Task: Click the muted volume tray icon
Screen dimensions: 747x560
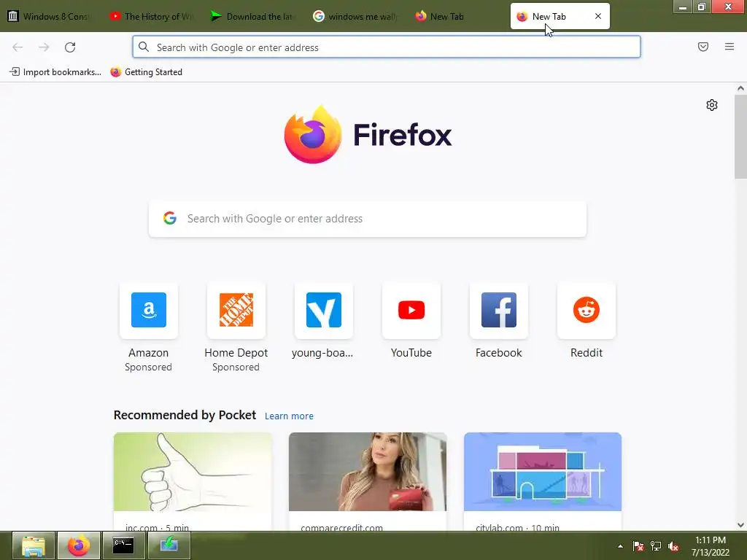Action: pos(673,546)
